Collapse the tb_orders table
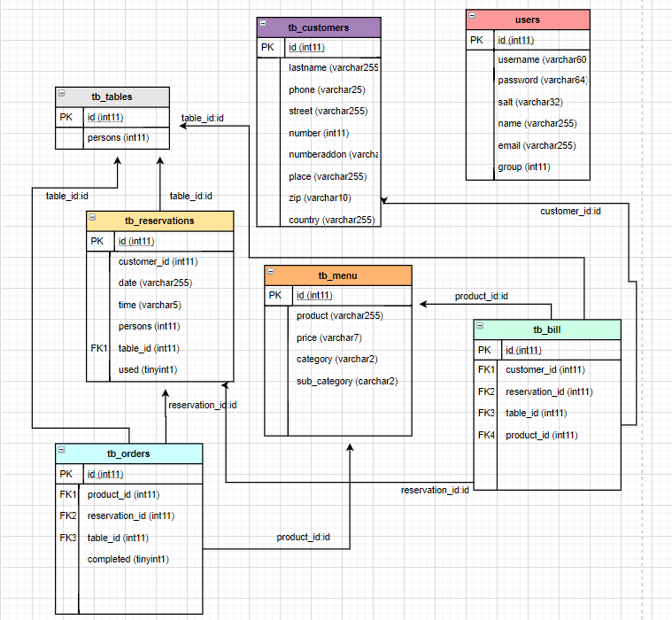 [62, 450]
